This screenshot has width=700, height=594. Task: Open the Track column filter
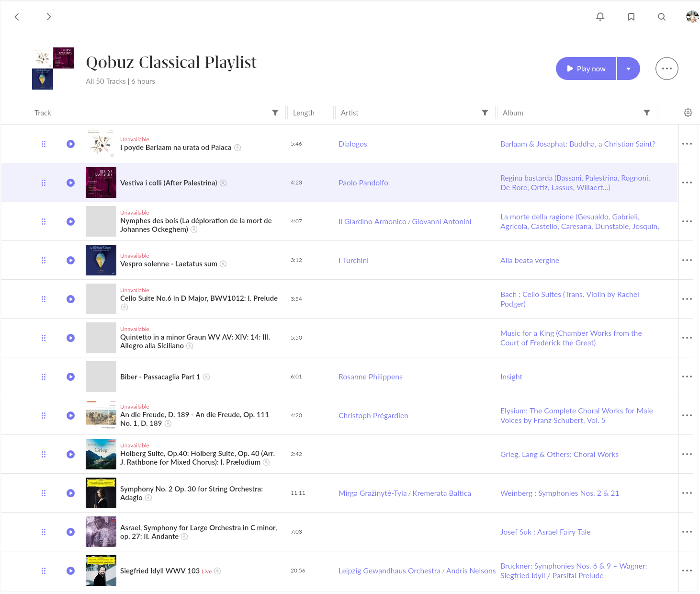point(275,113)
